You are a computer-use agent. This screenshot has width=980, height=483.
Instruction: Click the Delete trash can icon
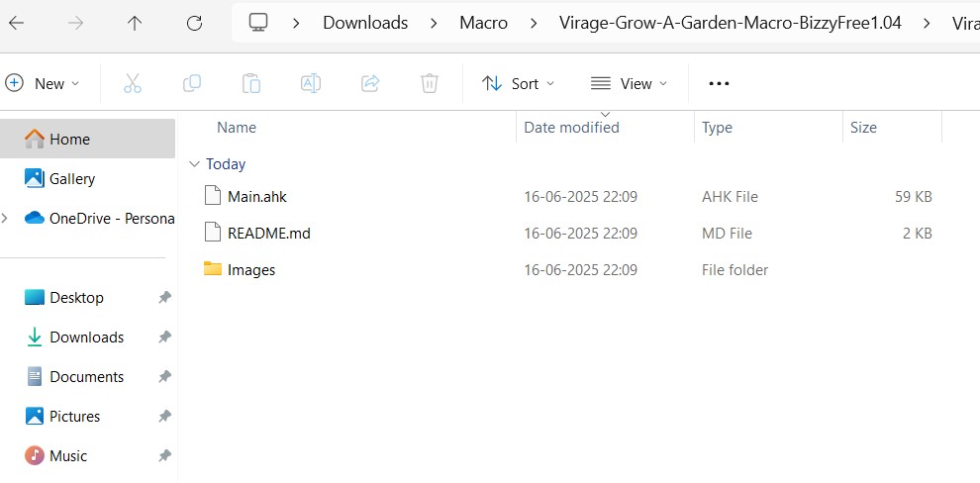point(430,83)
